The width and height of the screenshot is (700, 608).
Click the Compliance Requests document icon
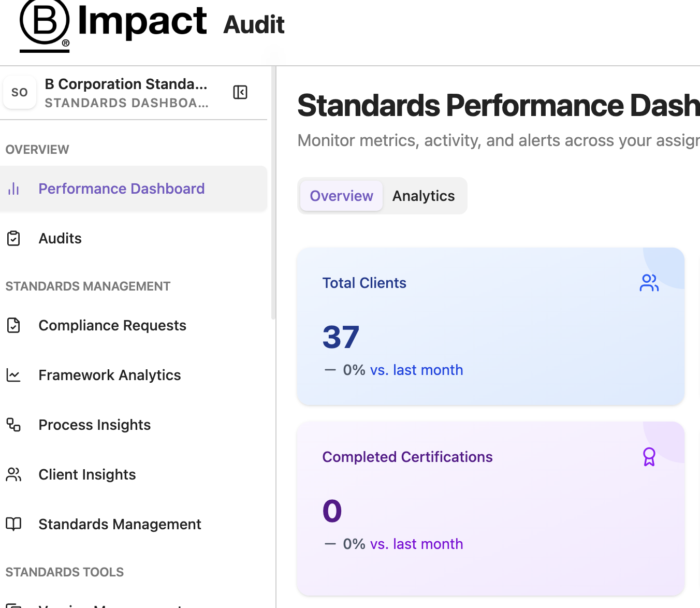click(x=13, y=325)
